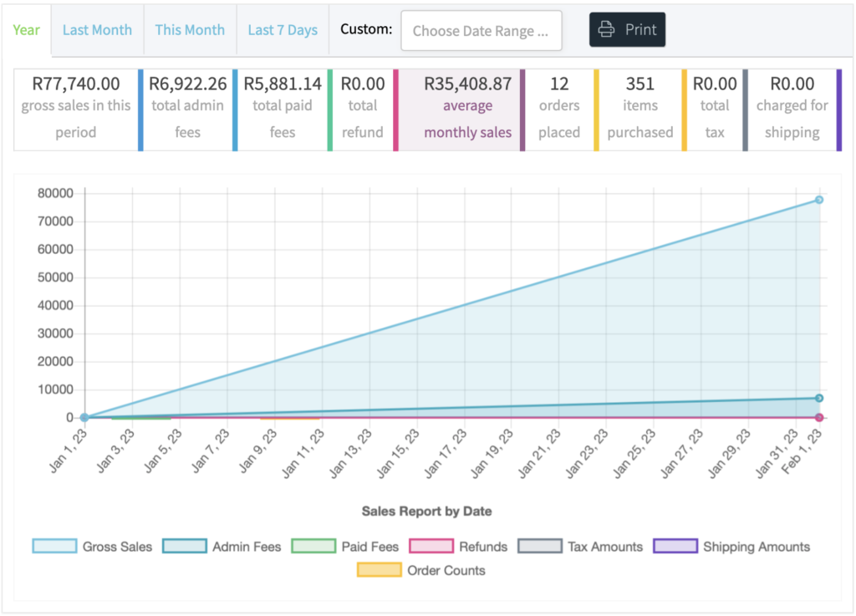
Task: Select Admin Fees point at Feb 1
Action: [x=819, y=399]
